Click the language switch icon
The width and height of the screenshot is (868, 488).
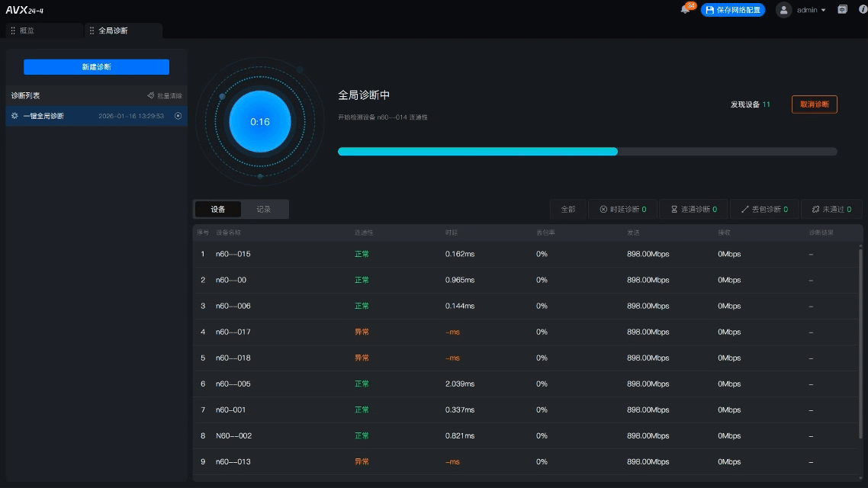[843, 10]
